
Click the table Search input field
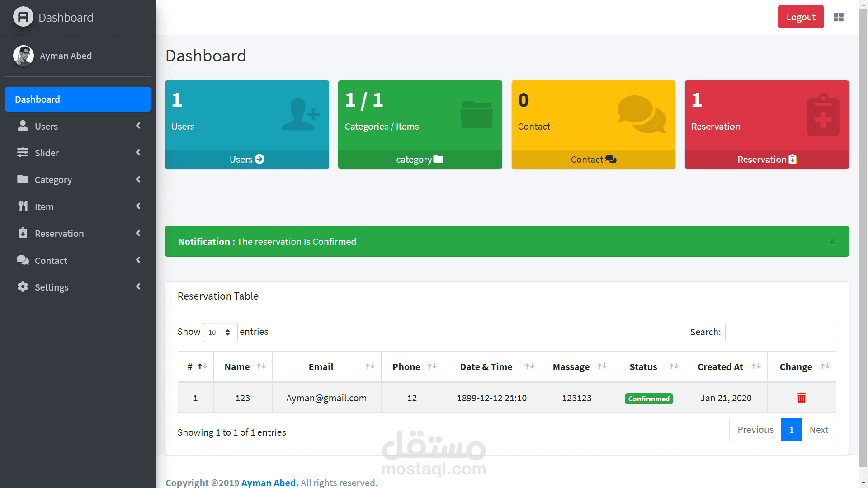(780, 332)
